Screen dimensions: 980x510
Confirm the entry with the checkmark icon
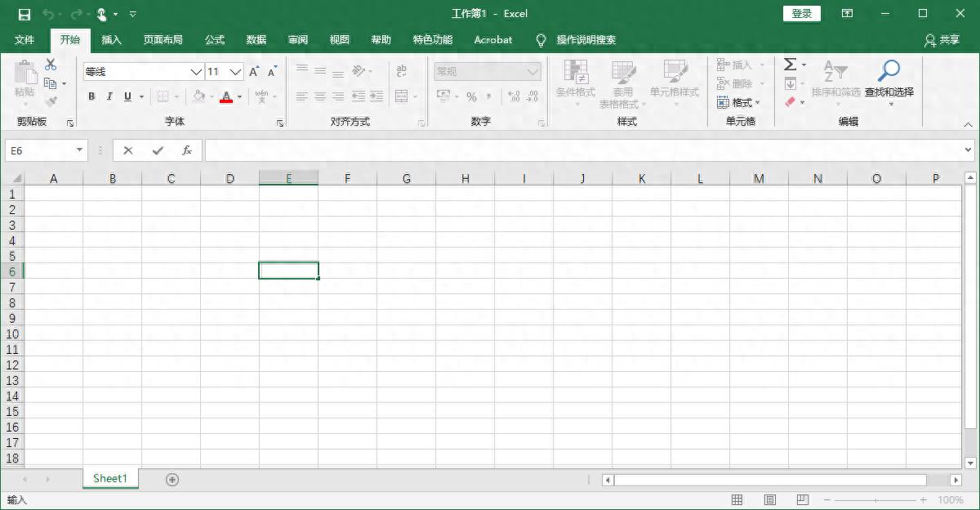[158, 150]
